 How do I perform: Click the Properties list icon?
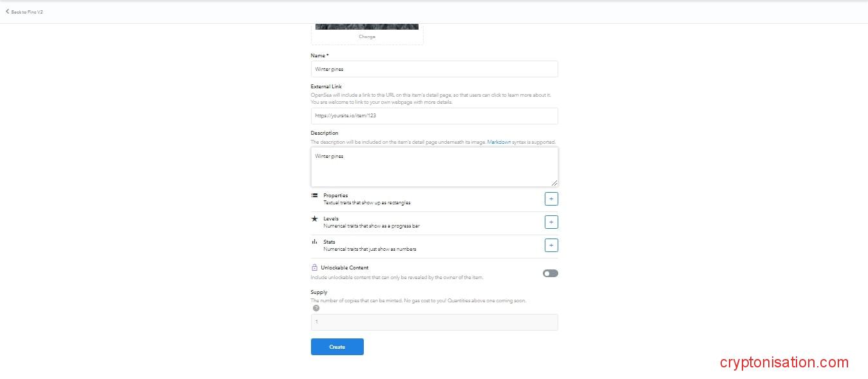tap(314, 195)
